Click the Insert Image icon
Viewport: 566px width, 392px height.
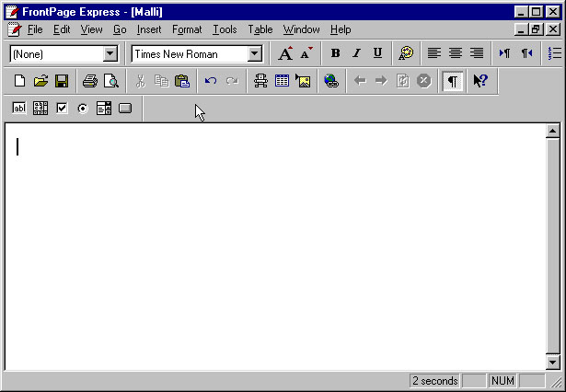click(303, 81)
